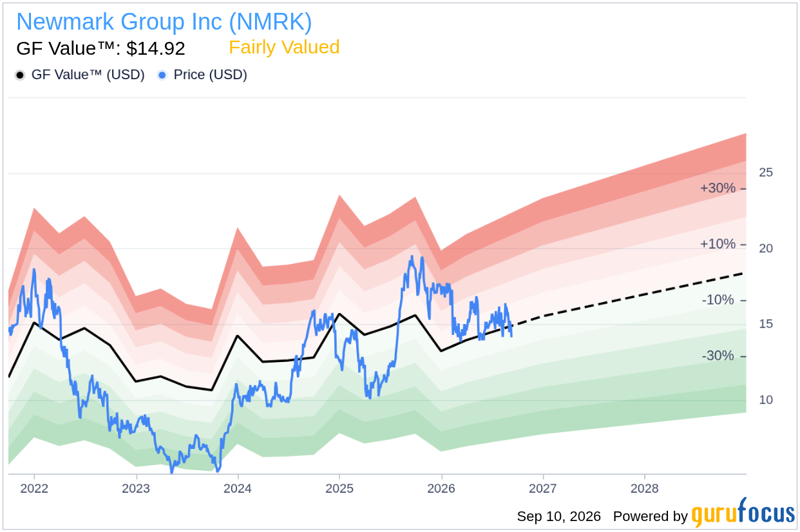Select the 'GF Value™: $14.92' text
The width and height of the screenshot is (800, 532).
(x=100, y=48)
